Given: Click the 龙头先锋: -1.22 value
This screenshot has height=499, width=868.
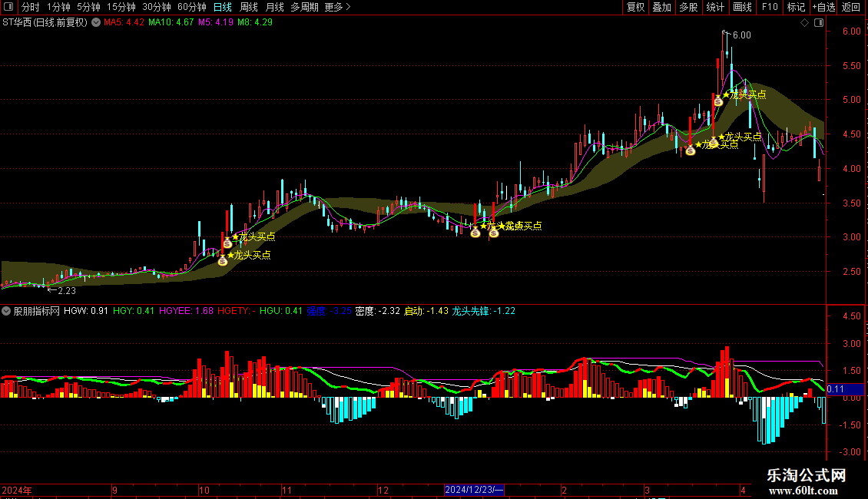Looking at the screenshot, I should (484, 311).
